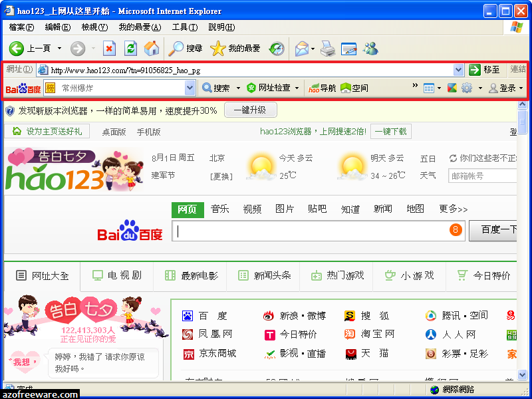532x399 pixels.
Task: Click the 百度一下 search button
Action: tap(493, 230)
